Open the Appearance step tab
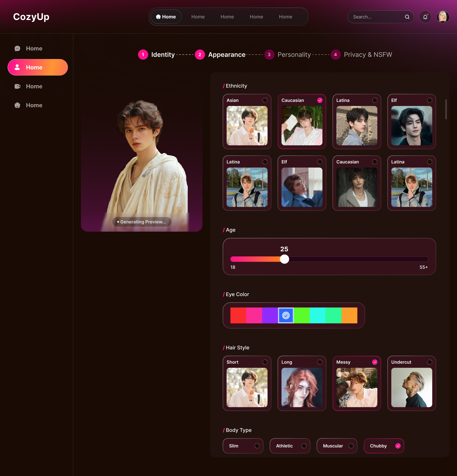457x476 pixels. click(227, 55)
